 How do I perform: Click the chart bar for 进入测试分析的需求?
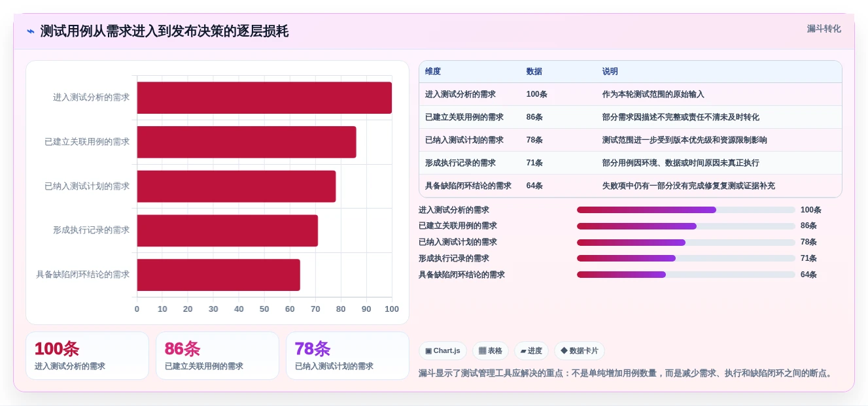[264, 97]
